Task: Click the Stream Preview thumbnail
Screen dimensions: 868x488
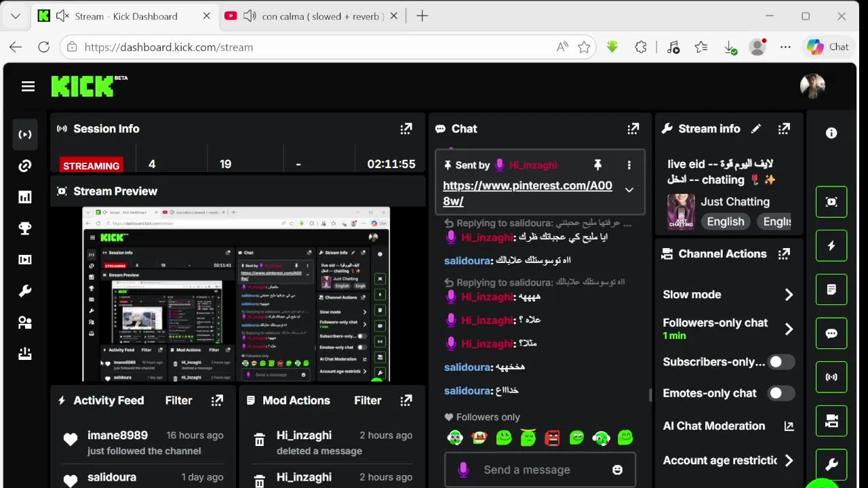Action: [x=236, y=294]
